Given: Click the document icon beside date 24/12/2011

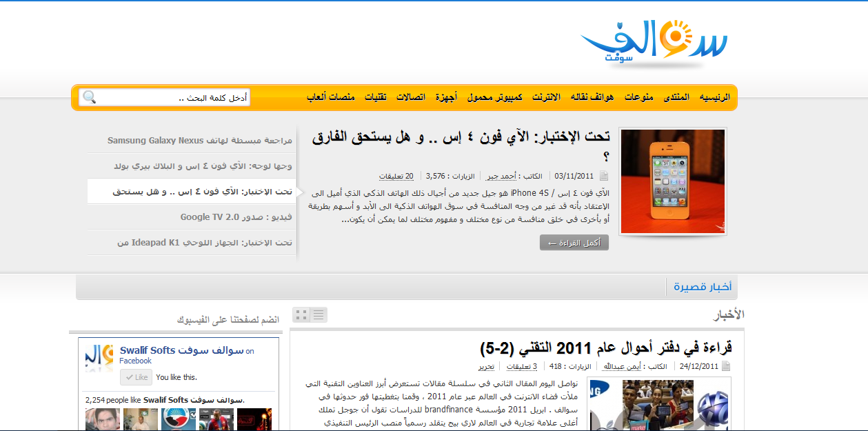Looking at the screenshot, I should pos(726,367).
